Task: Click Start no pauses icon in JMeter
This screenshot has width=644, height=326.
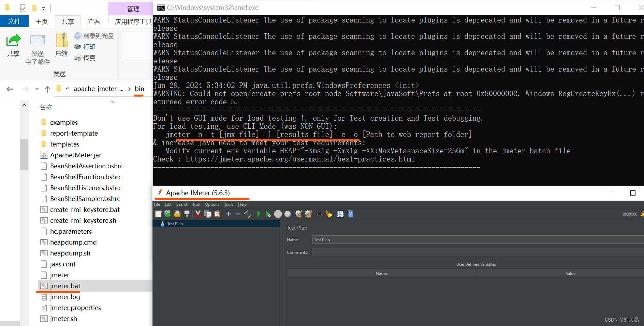Action: coord(268,214)
